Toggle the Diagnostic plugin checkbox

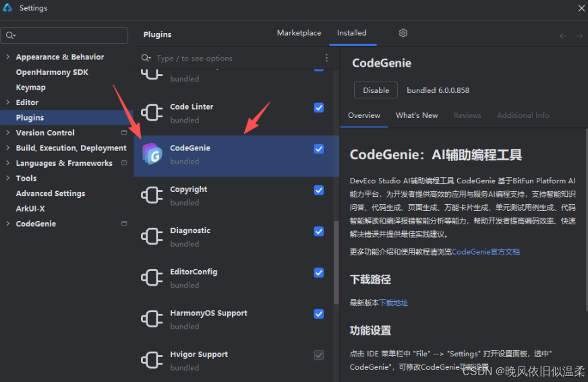319,232
